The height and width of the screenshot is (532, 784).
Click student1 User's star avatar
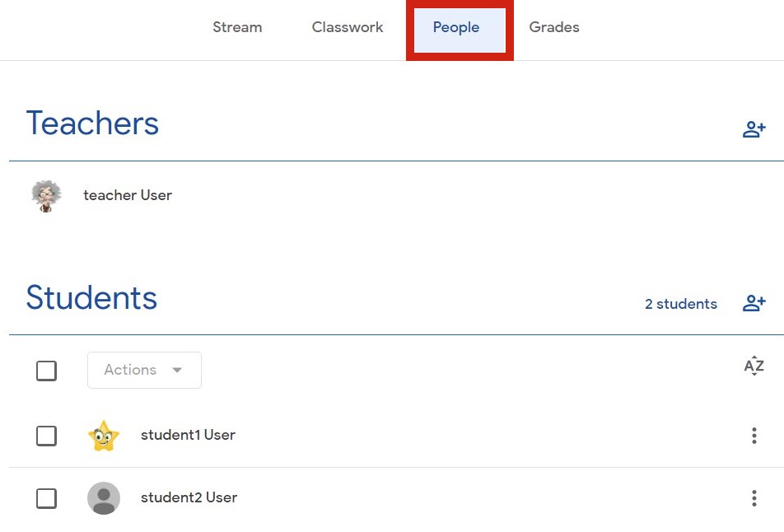104,436
